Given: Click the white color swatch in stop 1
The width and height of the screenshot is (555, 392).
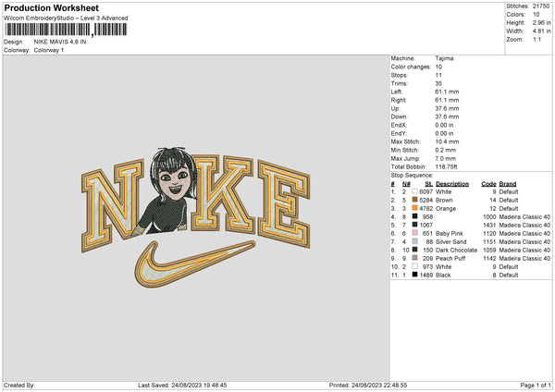Looking at the screenshot, I should click(x=414, y=191).
